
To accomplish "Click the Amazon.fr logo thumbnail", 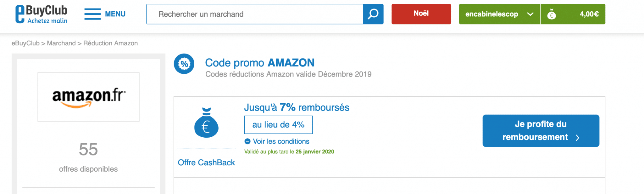I will pos(88,97).
